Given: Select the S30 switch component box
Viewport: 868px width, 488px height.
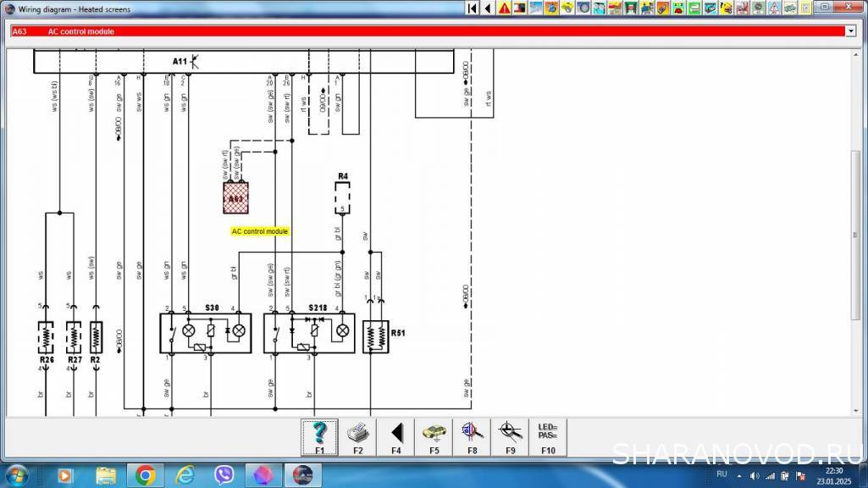Looking at the screenshot, I should coord(205,333).
